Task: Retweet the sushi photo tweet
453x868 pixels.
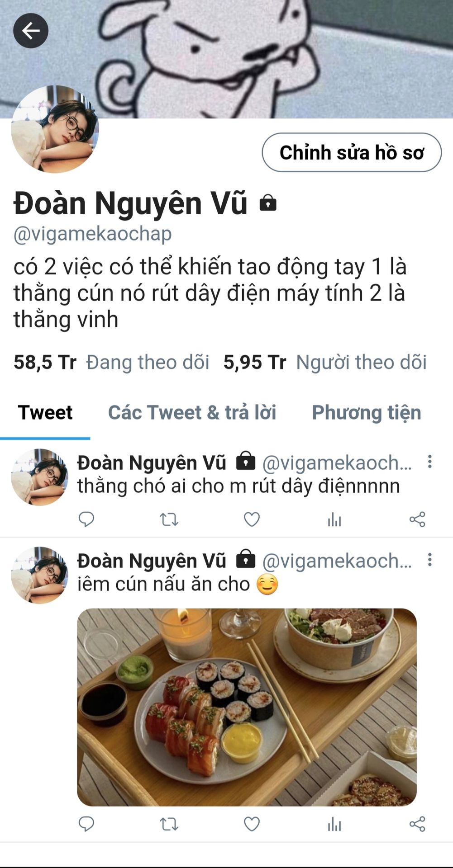Action: [x=169, y=825]
